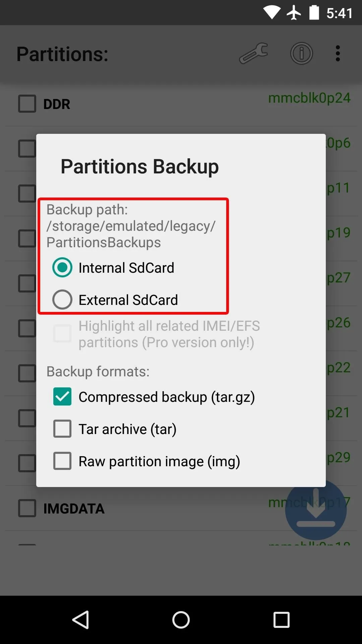Tap the mmcblk0p24 partition name

[309, 98]
